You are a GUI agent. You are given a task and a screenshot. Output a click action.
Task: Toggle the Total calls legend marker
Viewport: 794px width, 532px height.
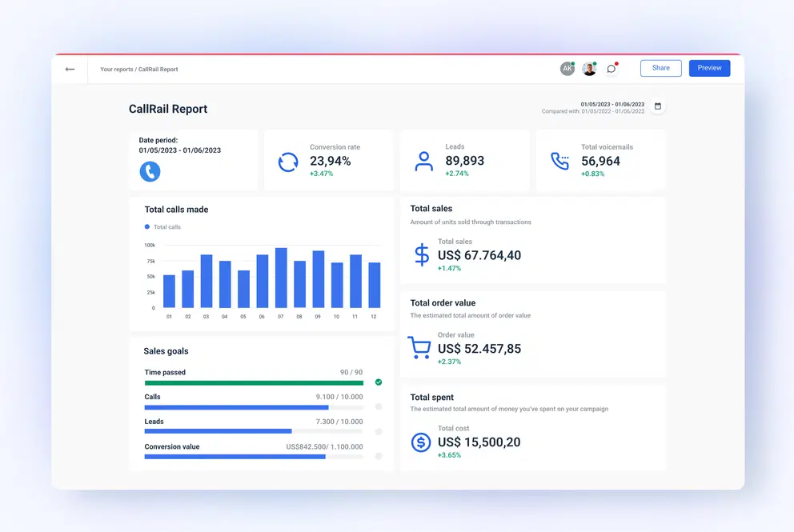147,227
